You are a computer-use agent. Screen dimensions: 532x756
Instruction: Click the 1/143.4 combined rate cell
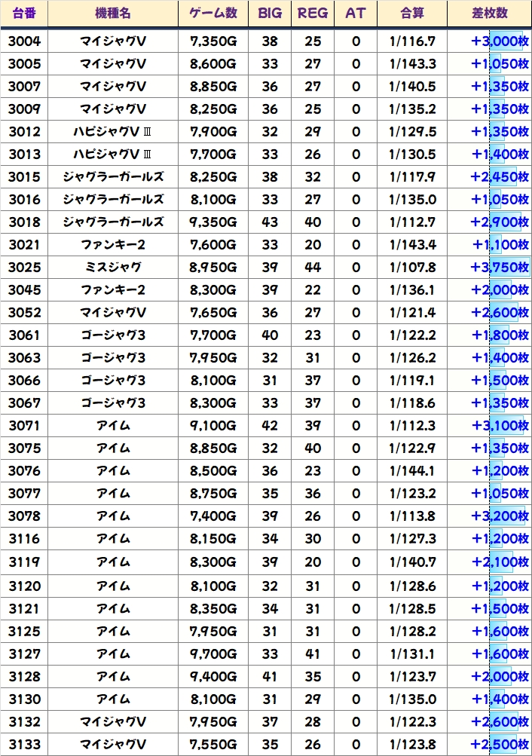click(x=412, y=245)
